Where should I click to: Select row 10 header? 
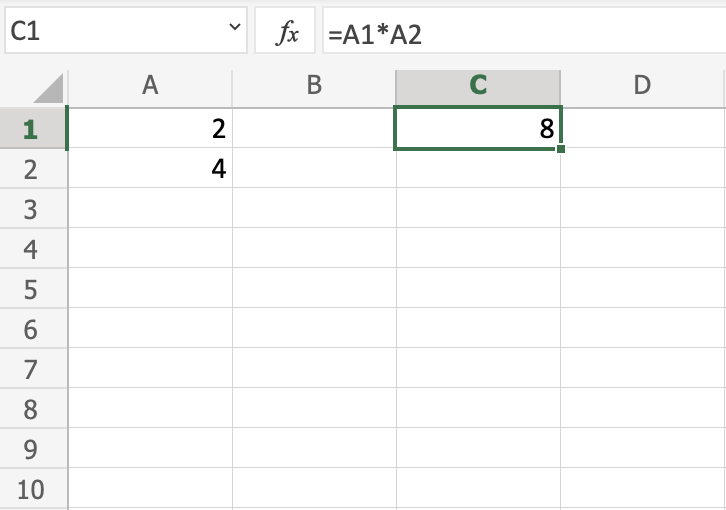31,489
